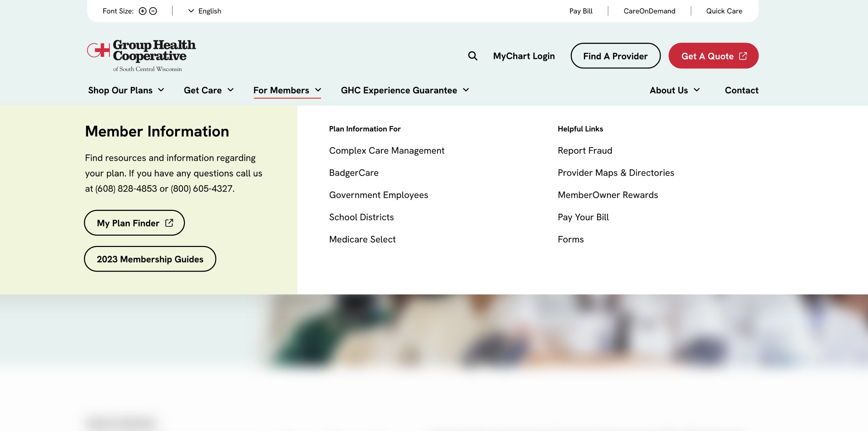Open the Quick Care link
The image size is (868, 431).
pos(724,11)
